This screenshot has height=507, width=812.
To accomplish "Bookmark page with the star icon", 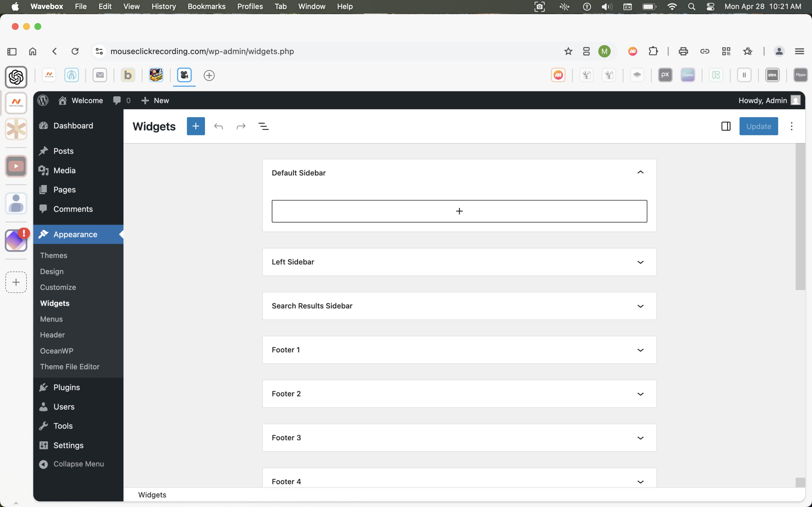I will coord(568,51).
